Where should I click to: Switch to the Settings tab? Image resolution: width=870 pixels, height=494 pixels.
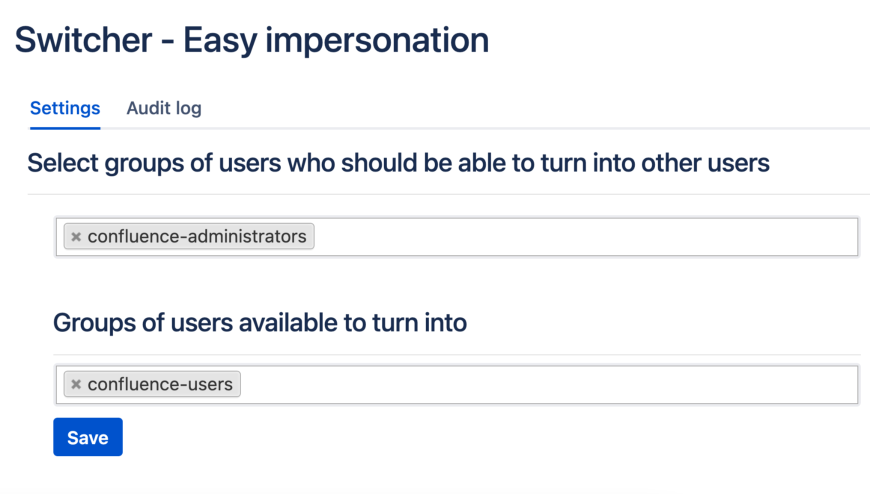tap(65, 108)
